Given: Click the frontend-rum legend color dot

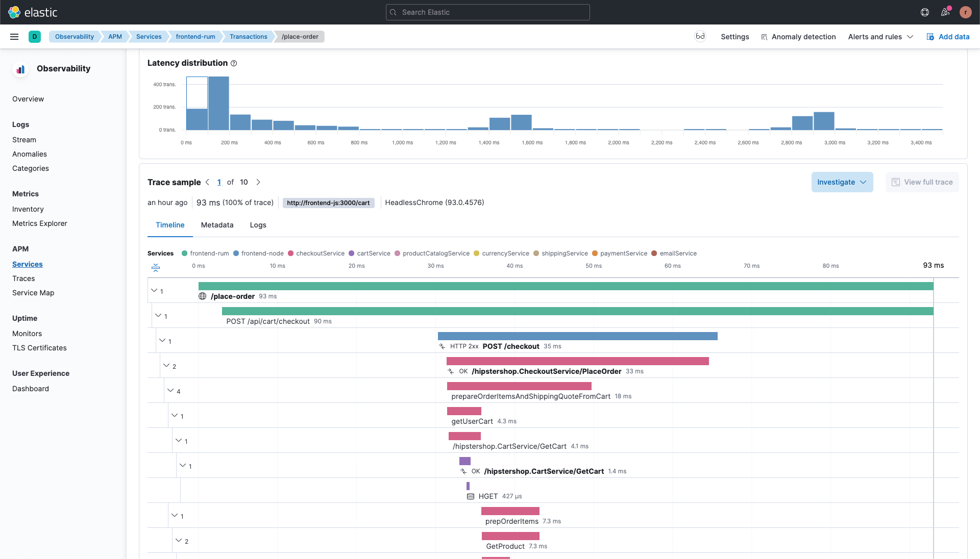Looking at the screenshot, I should coord(184,253).
